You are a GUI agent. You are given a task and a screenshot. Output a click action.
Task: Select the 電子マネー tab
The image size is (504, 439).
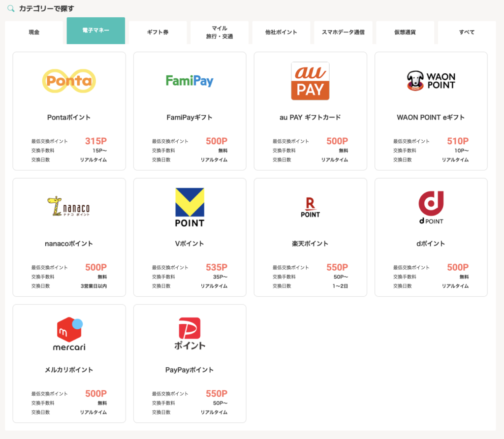point(96,31)
